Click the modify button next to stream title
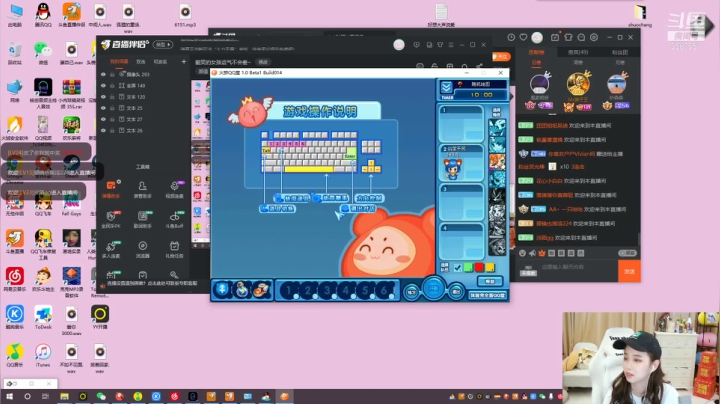 [263, 62]
